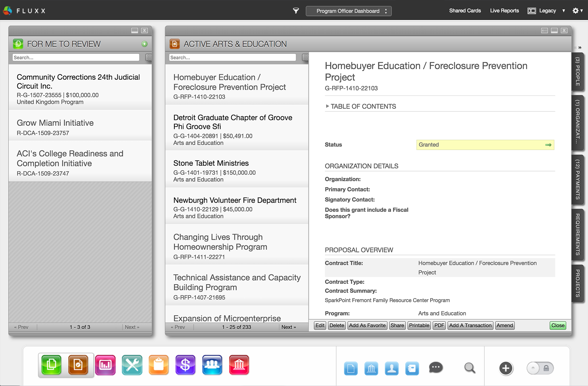588x386 pixels.
Task: Open the green documents card icon in dock
Action: [52, 365]
